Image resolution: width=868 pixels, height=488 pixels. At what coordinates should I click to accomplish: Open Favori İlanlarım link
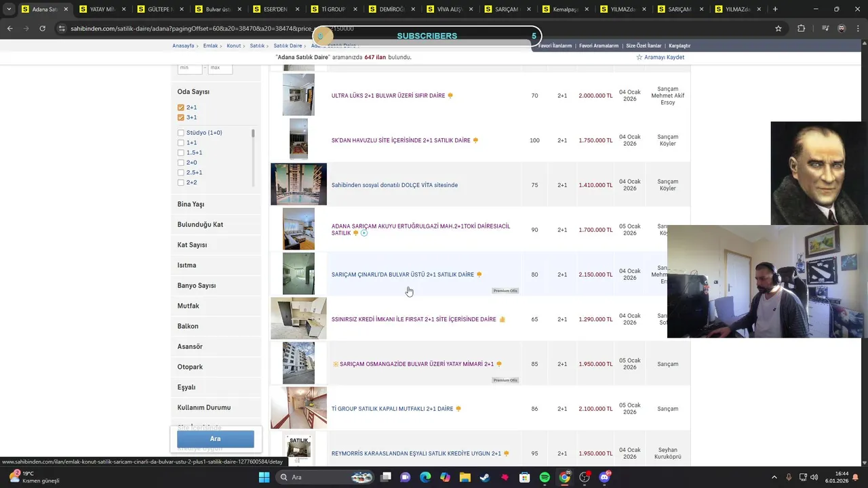click(x=555, y=46)
